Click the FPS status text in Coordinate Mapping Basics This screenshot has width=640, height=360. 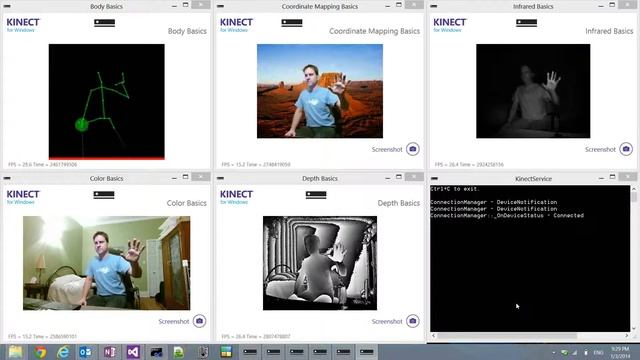256,164
